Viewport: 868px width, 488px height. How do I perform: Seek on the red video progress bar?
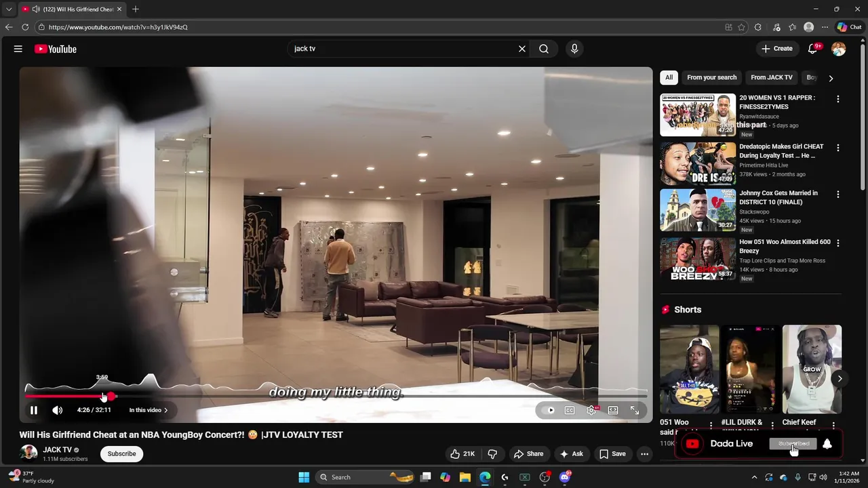(x=336, y=396)
